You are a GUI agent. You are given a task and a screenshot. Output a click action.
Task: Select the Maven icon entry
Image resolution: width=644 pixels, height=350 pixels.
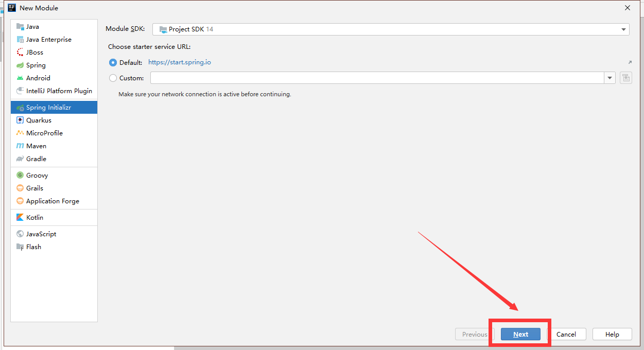pos(20,146)
